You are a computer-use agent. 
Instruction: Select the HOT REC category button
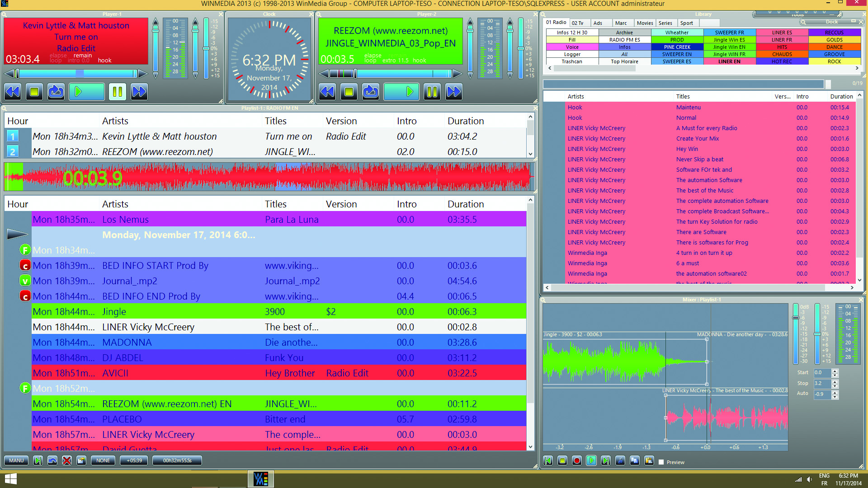pyautogui.click(x=782, y=61)
